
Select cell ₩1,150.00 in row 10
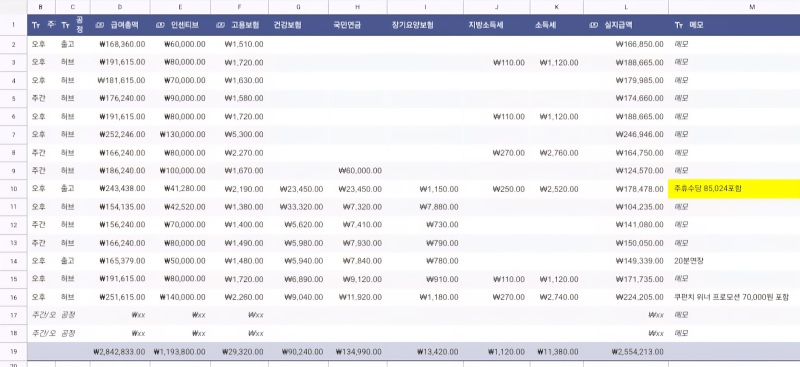tap(425, 189)
